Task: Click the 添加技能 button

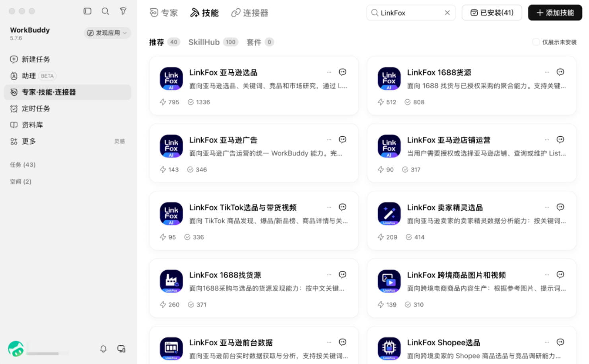Action: click(555, 13)
